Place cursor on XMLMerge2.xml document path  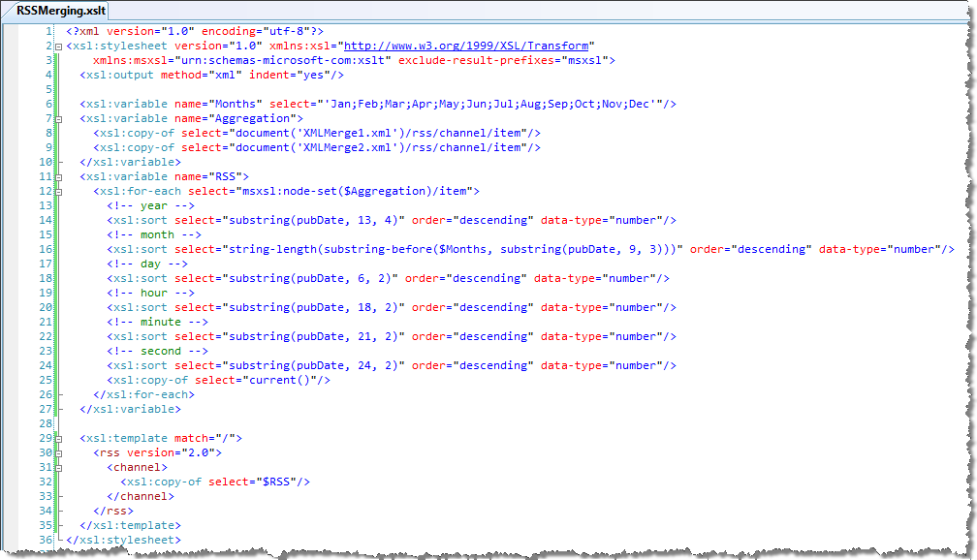[348, 147]
